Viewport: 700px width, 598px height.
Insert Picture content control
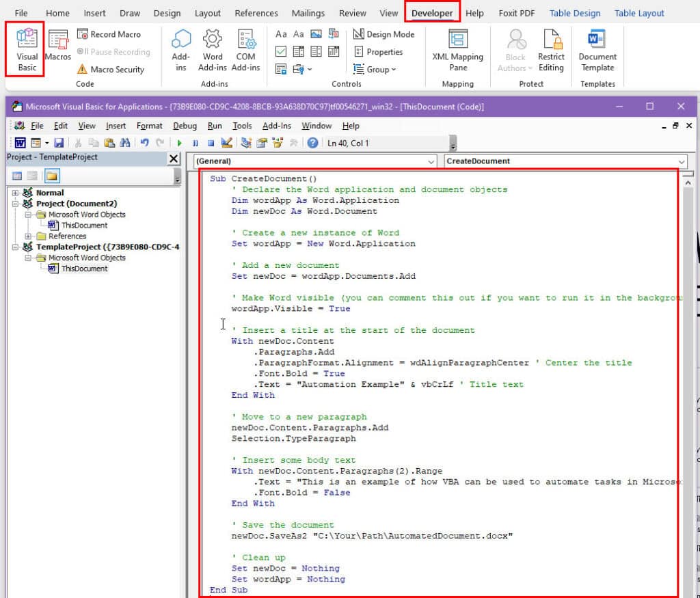pyautogui.click(x=316, y=34)
